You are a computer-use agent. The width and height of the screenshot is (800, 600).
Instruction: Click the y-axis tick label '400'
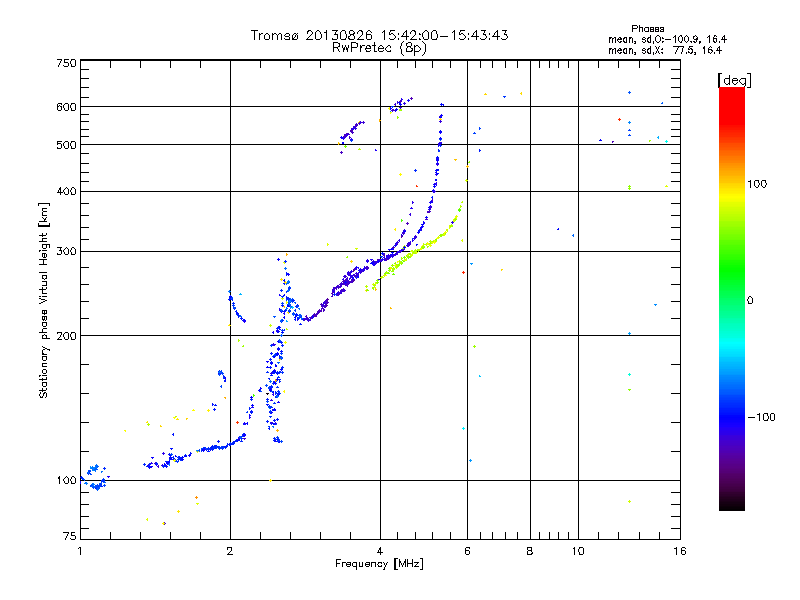click(66, 191)
